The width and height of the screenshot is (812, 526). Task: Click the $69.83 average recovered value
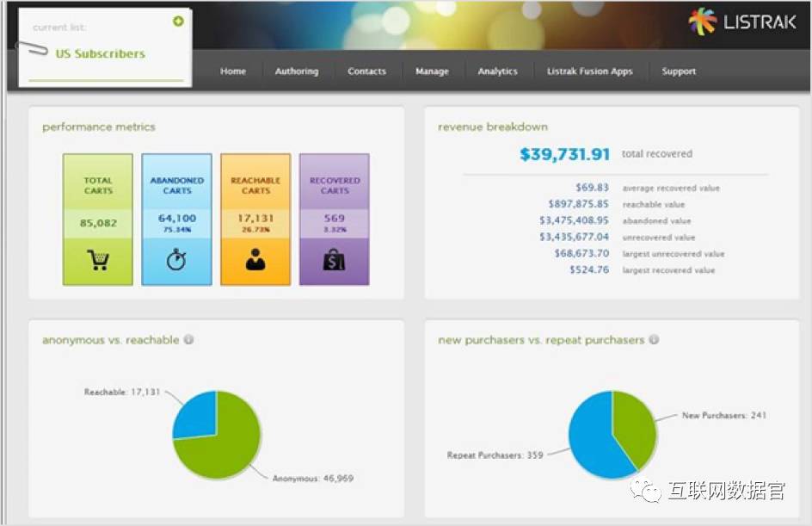click(592, 188)
